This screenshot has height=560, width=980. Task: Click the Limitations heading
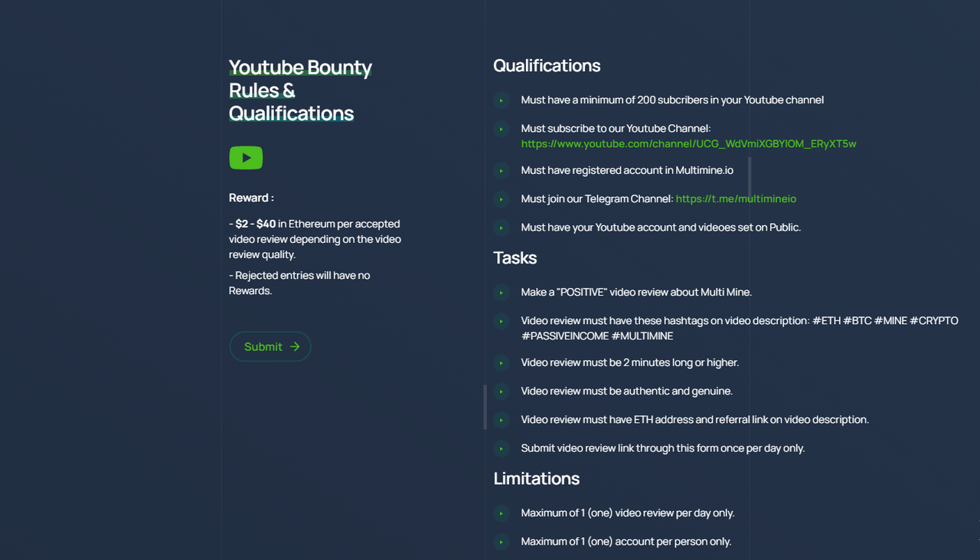(x=537, y=479)
